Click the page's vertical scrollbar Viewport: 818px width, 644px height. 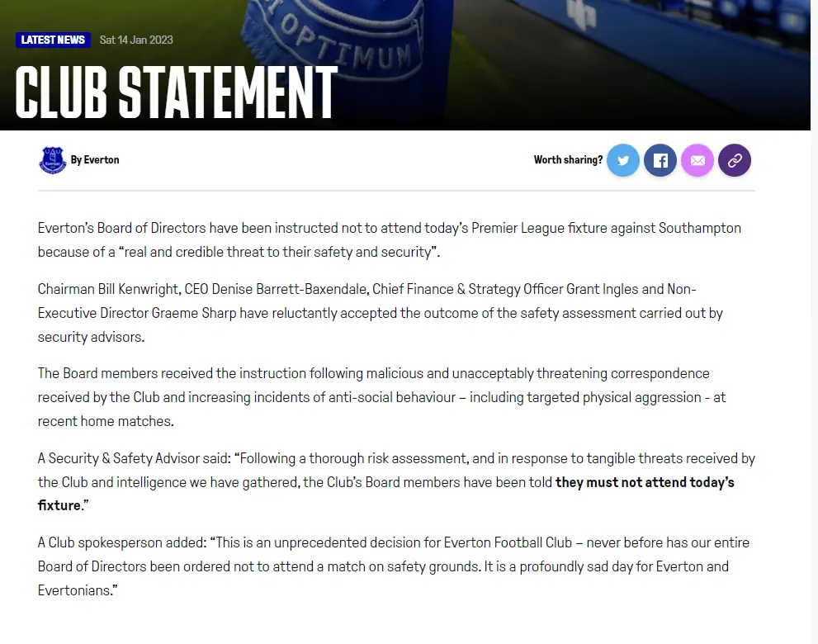814,330
